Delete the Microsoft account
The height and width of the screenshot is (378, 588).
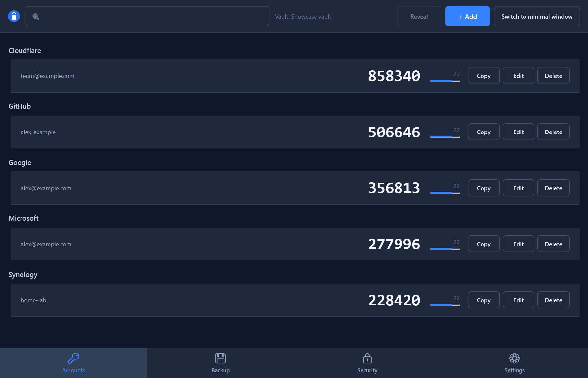tap(553, 244)
